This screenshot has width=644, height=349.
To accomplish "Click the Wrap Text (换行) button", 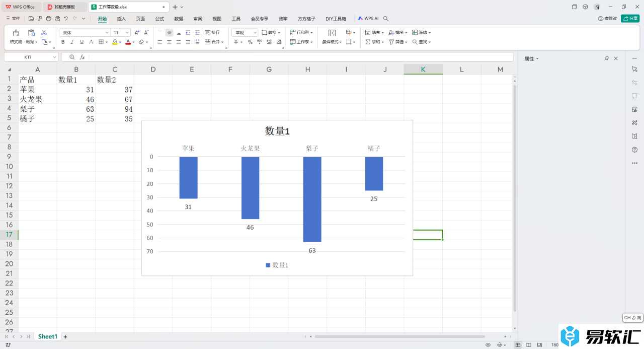I will (x=212, y=32).
